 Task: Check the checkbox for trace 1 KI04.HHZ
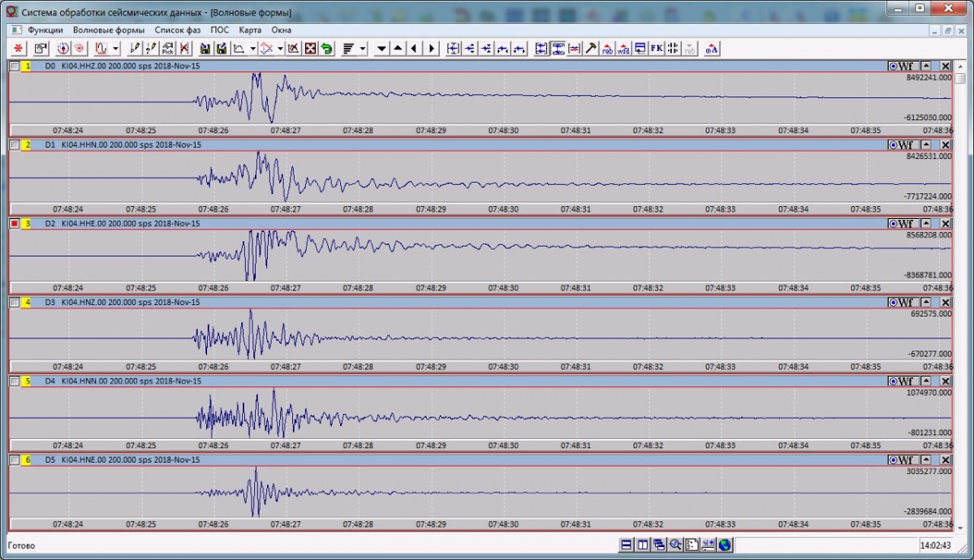15,67
